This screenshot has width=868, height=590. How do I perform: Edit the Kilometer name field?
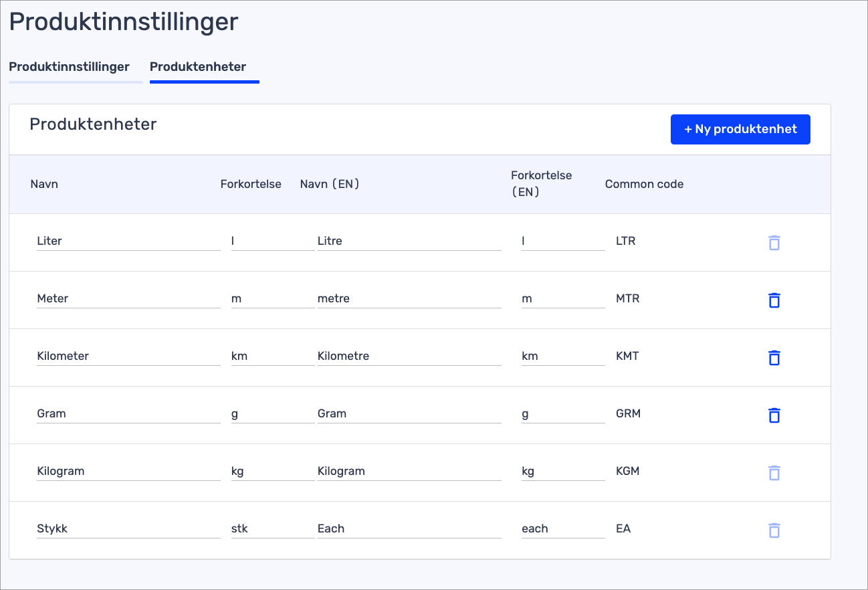click(128, 356)
